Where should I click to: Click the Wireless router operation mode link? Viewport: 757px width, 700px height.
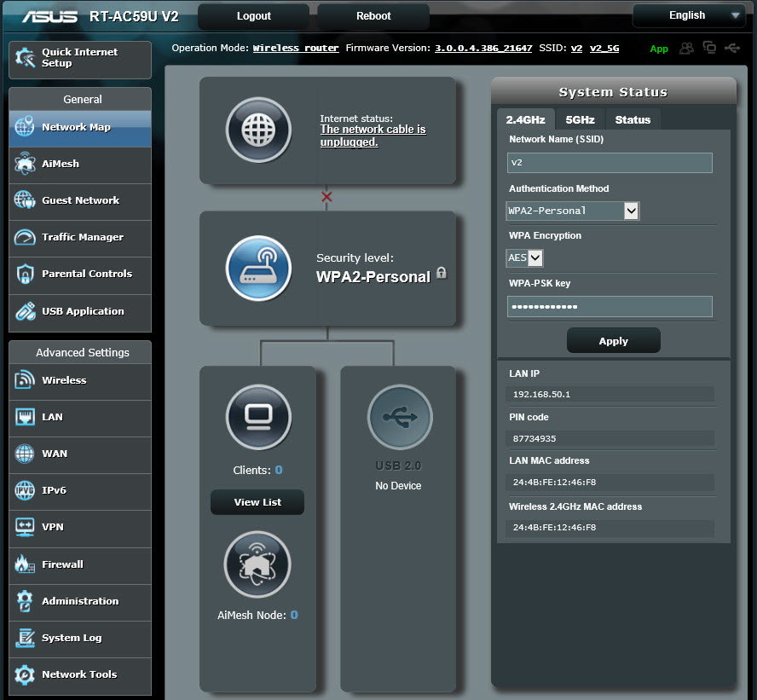click(x=296, y=48)
